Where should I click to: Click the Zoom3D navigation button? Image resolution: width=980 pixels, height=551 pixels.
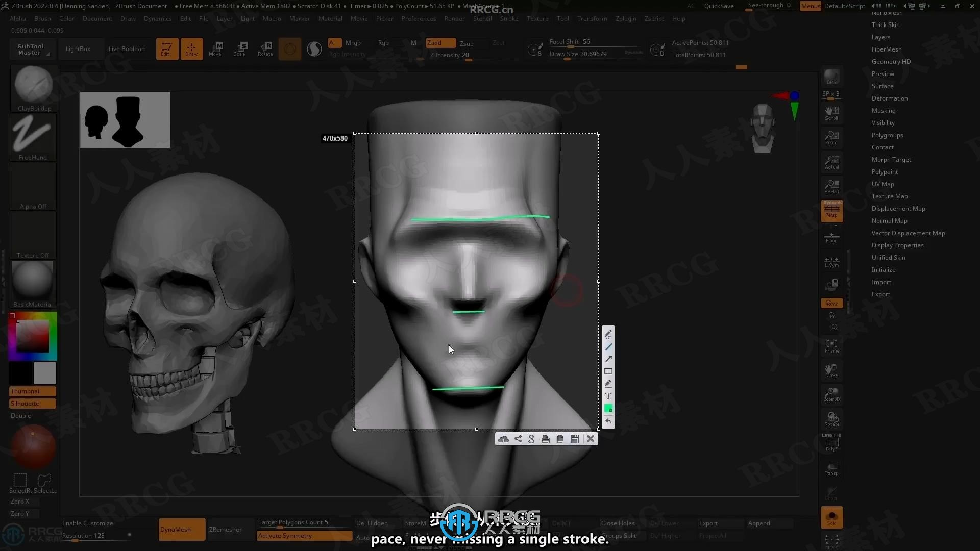[x=831, y=395]
